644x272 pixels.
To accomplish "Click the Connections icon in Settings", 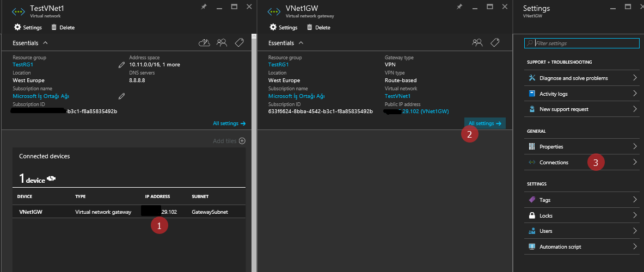I will pos(532,162).
